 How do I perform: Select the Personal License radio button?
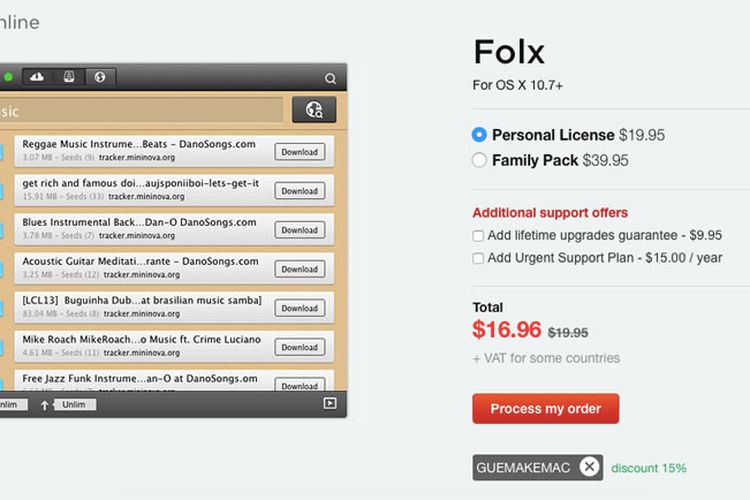coord(479,135)
